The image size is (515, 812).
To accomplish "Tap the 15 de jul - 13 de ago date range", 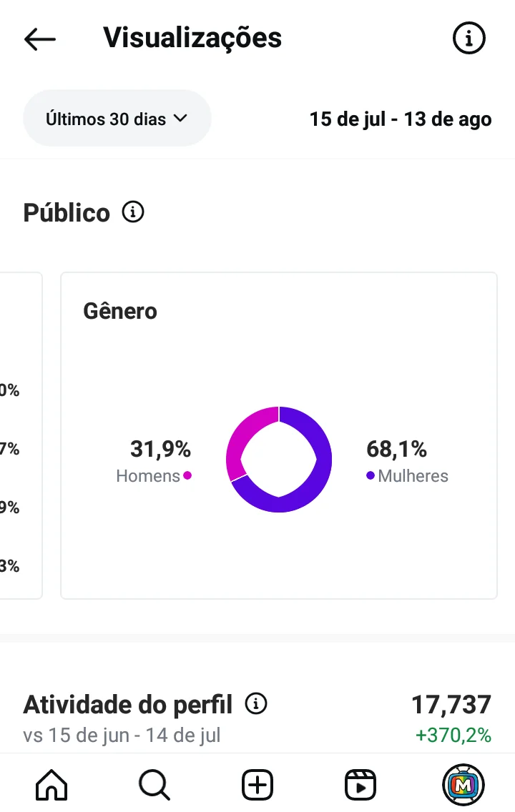I will click(401, 119).
